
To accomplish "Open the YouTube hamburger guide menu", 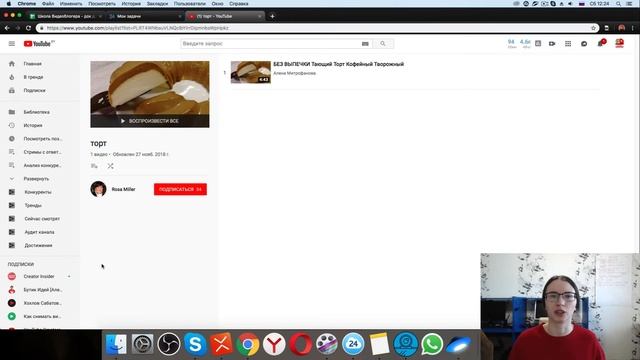I will pyautogui.click(x=12, y=44).
